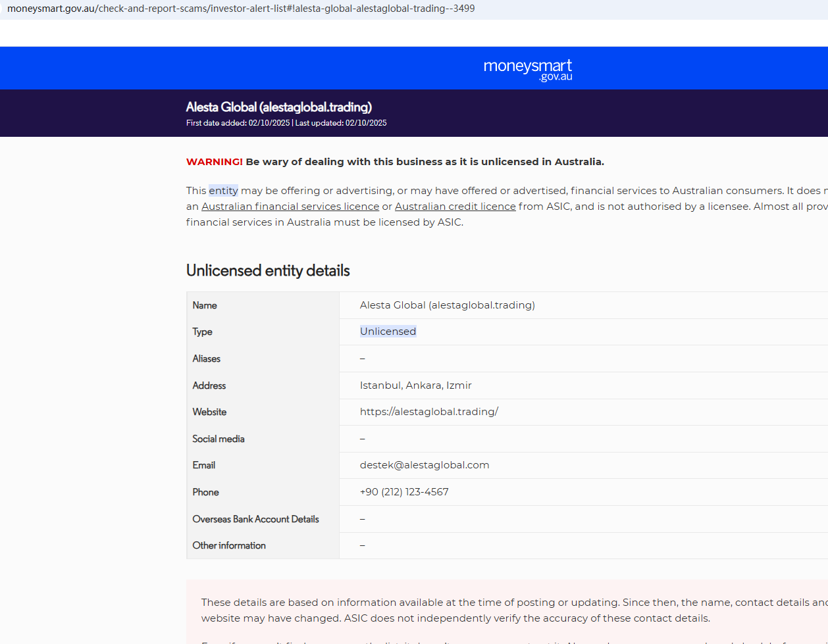This screenshot has width=828, height=644.
Task: Click the destek@alestaglobal.com email value
Action: click(x=425, y=465)
